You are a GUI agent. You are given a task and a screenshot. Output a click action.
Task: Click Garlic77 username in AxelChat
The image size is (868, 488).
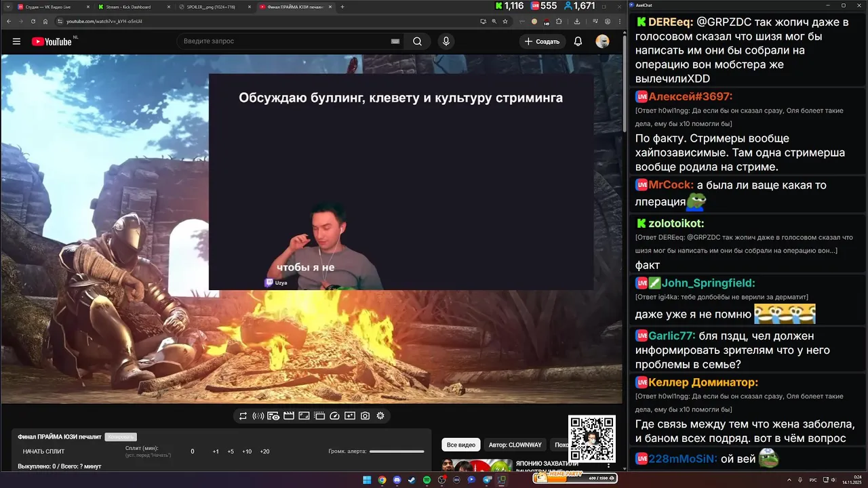(x=671, y=335)
